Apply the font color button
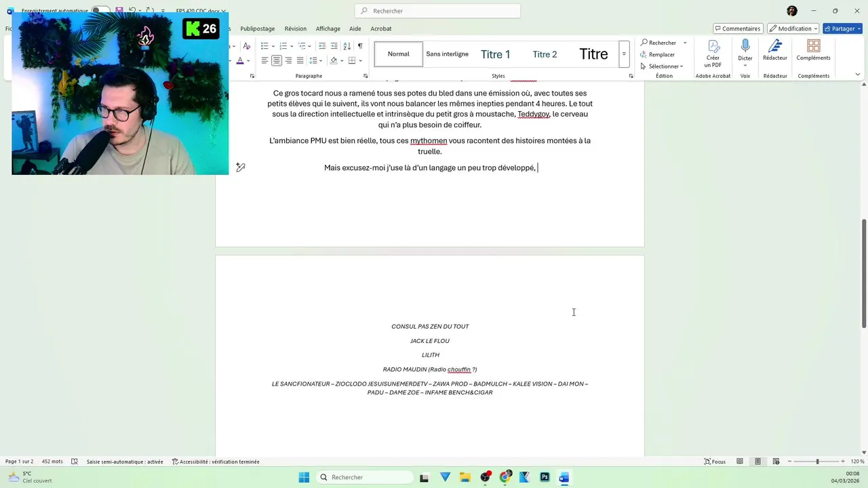The image size is (868, 488). 240,60
